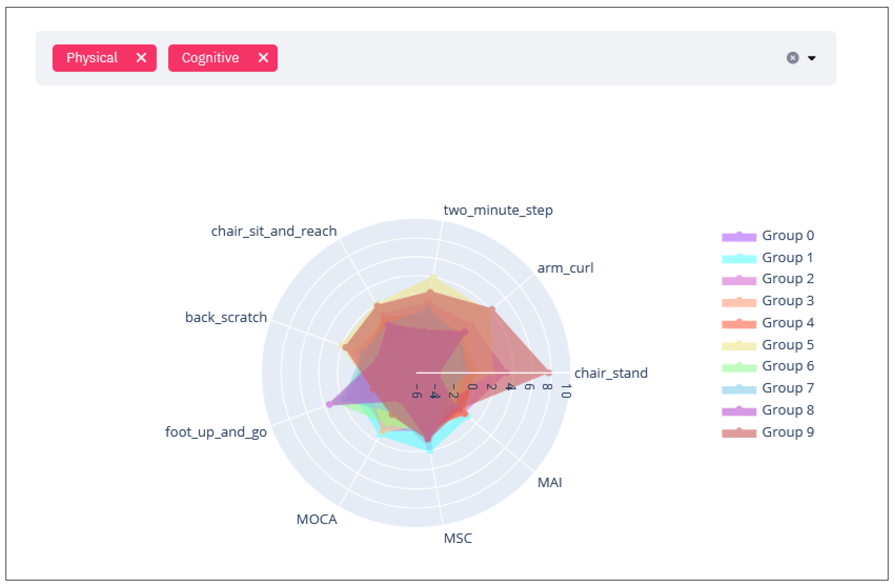The height and width of the screenshot is (588, 895).
Task: Remove the Cognitive tag with its X
Action: (263, 58)
